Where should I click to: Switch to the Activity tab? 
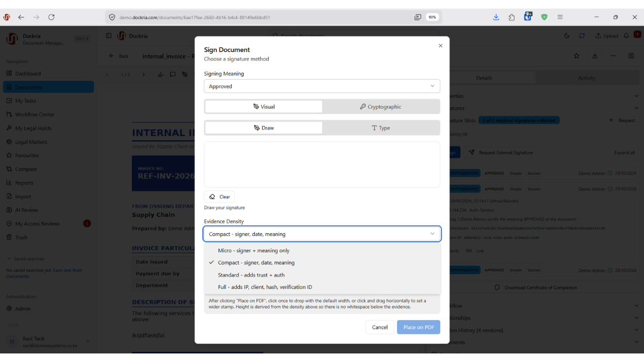pos(587,78)
